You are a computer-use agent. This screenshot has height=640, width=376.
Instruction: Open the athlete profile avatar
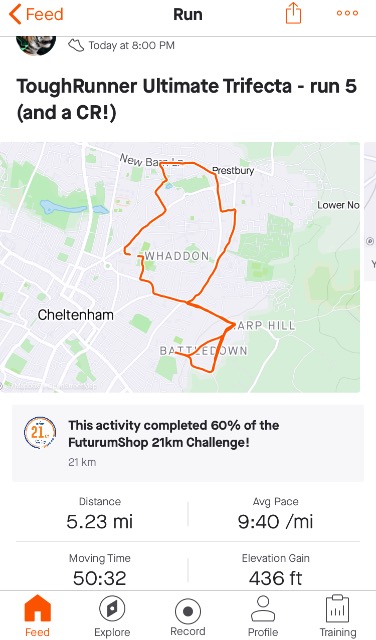click(36, 45)
